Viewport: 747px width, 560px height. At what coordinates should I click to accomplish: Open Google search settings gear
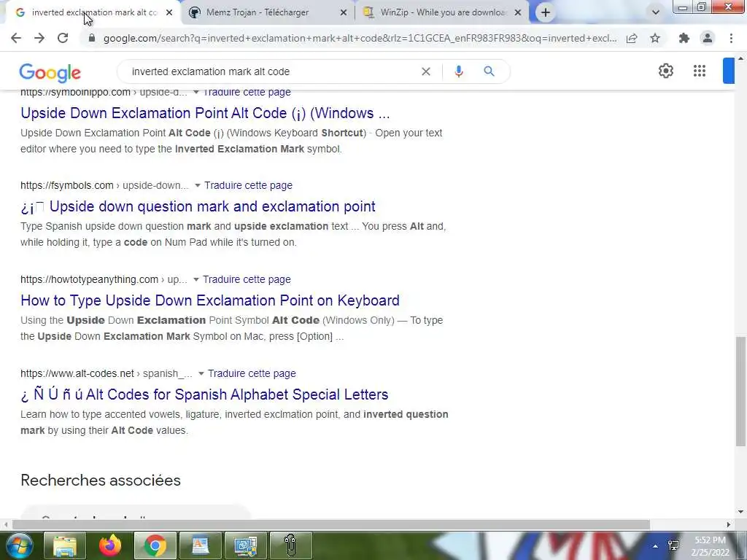tap(665, 71)
